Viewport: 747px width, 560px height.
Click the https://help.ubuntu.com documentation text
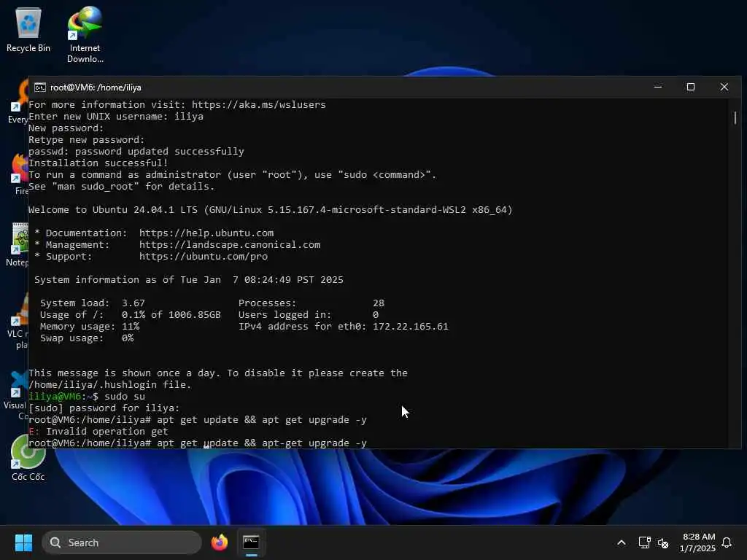[x=206, y=233]
